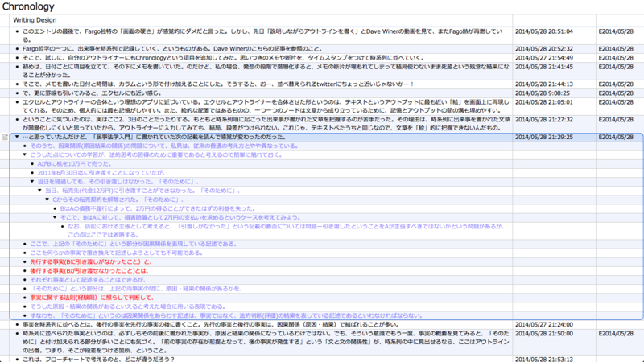Click the text 'それぞれ事実として記述することはできるが、'

tap(89, 279)
